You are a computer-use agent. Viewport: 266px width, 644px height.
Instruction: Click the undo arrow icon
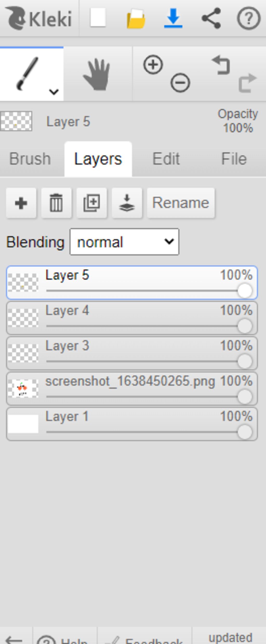point(221,65)
